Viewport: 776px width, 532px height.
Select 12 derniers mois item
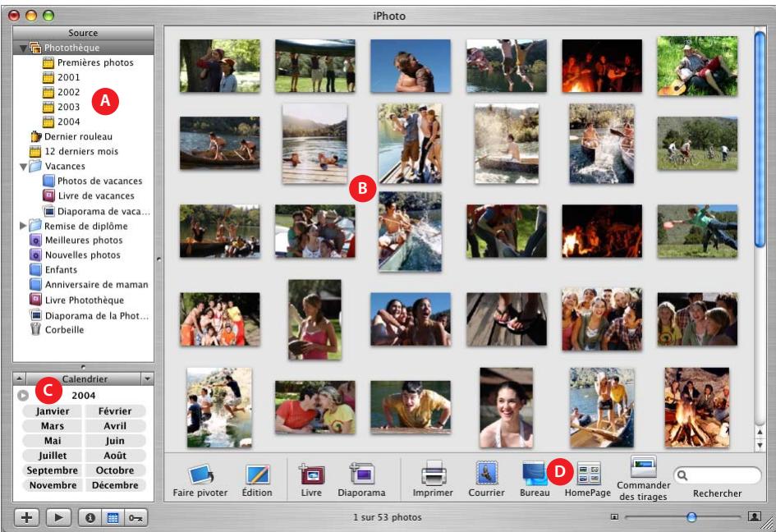point(83,151)
